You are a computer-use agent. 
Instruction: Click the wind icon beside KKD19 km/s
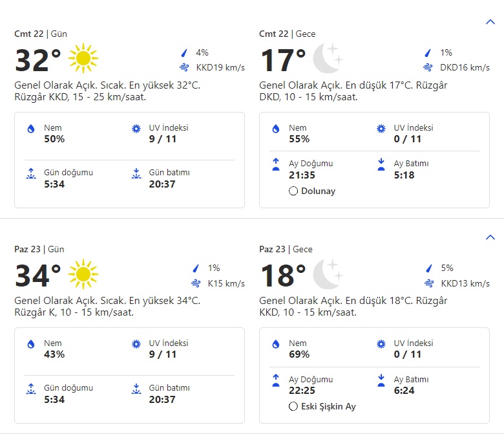184,67
